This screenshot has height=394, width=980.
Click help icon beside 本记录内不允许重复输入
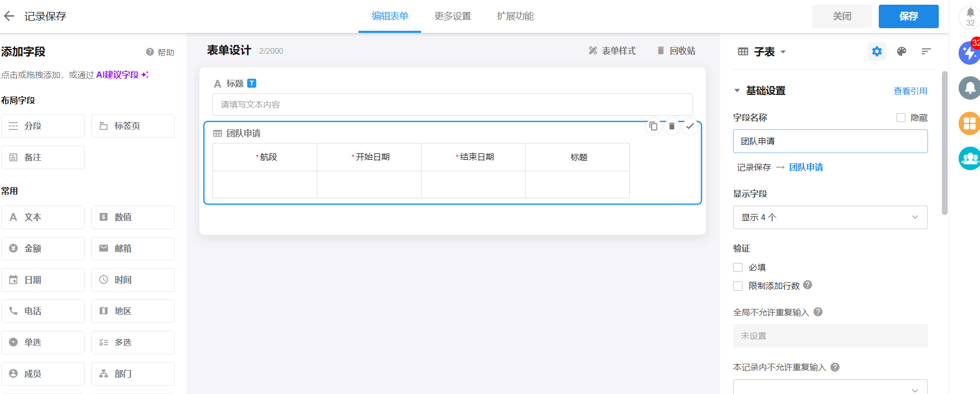[x=835, y=367]
